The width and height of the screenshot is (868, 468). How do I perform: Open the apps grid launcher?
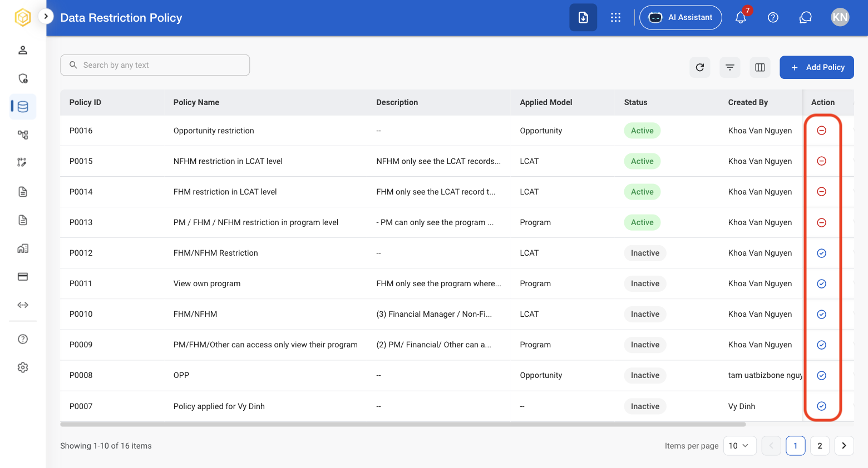coord(615,17)
